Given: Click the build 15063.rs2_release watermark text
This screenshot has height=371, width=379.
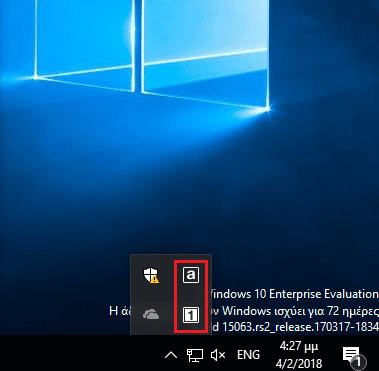Looking at the screenshot, I should [x=295, y=327].
